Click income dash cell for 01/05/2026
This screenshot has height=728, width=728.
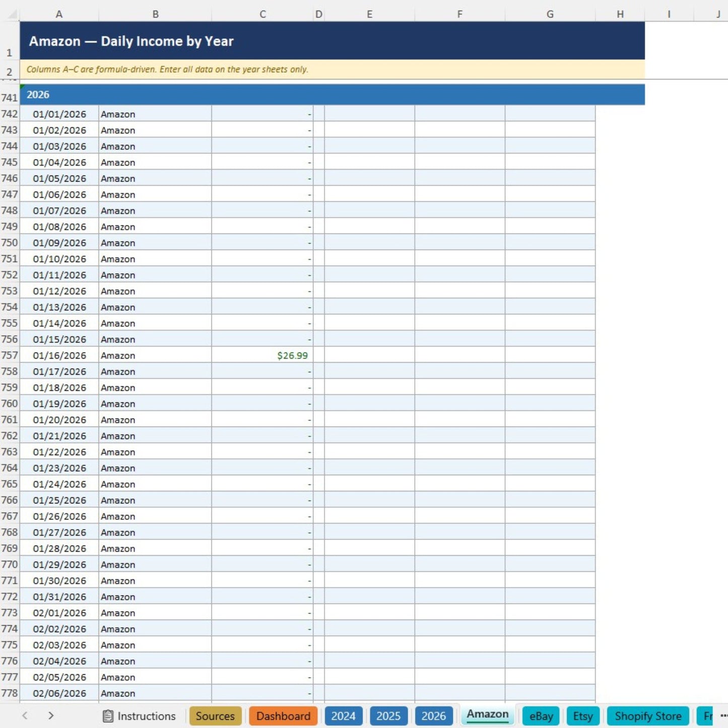click(262, 178)
